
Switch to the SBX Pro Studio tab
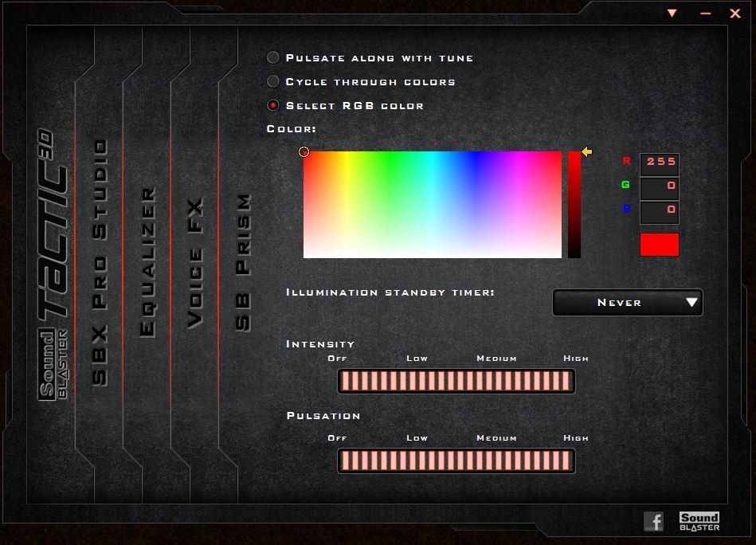[x=100, y=263]
